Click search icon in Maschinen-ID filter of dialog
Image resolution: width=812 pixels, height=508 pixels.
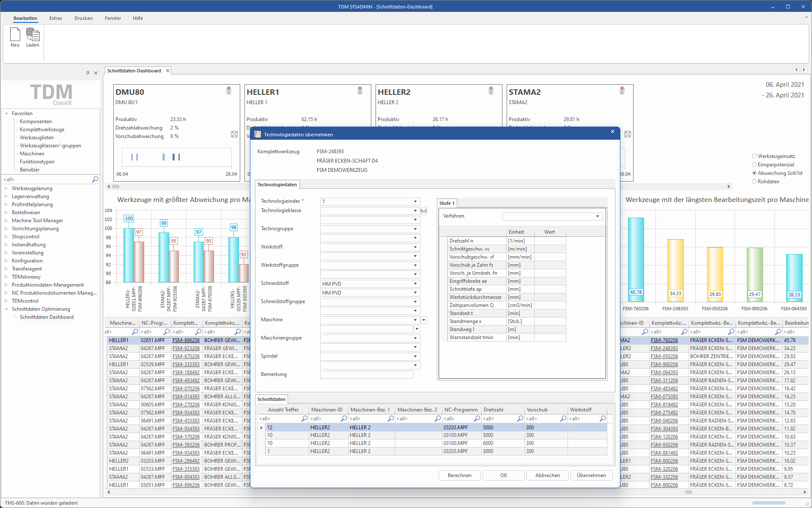[344, 419]
